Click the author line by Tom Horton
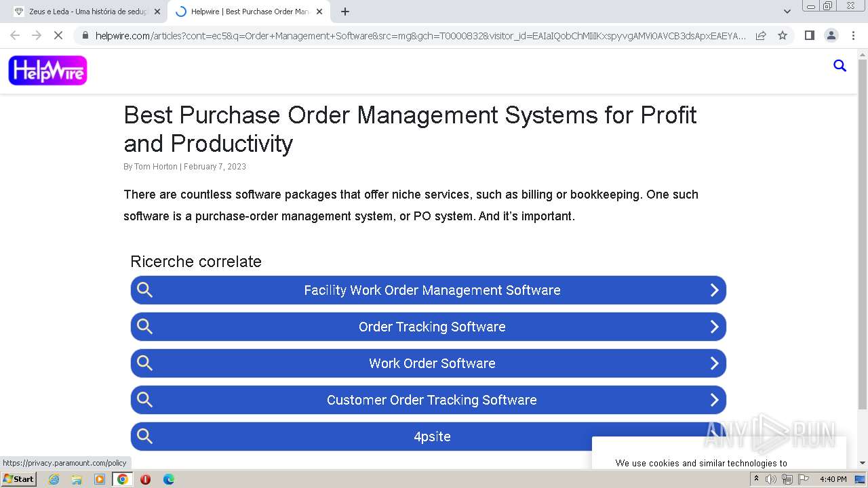The image size is (868, 488). pos(184,167)
